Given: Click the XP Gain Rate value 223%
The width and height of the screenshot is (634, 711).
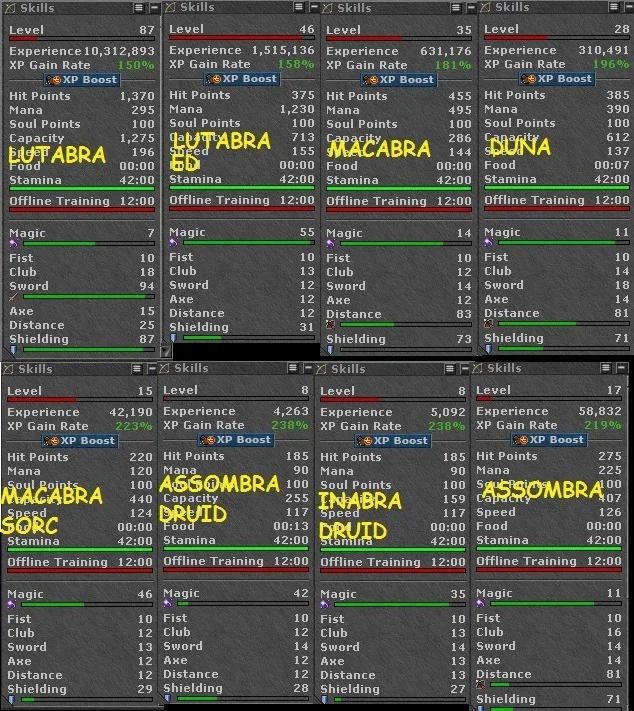Looking at the screenshot, I should [x=134, y=426].
